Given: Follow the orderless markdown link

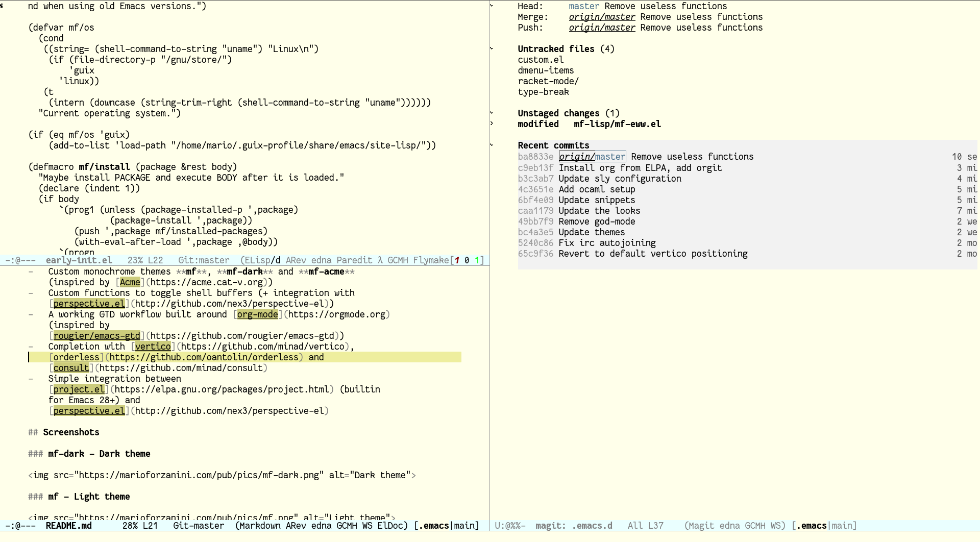Looking at the screenshot, I should coord(76,357).
